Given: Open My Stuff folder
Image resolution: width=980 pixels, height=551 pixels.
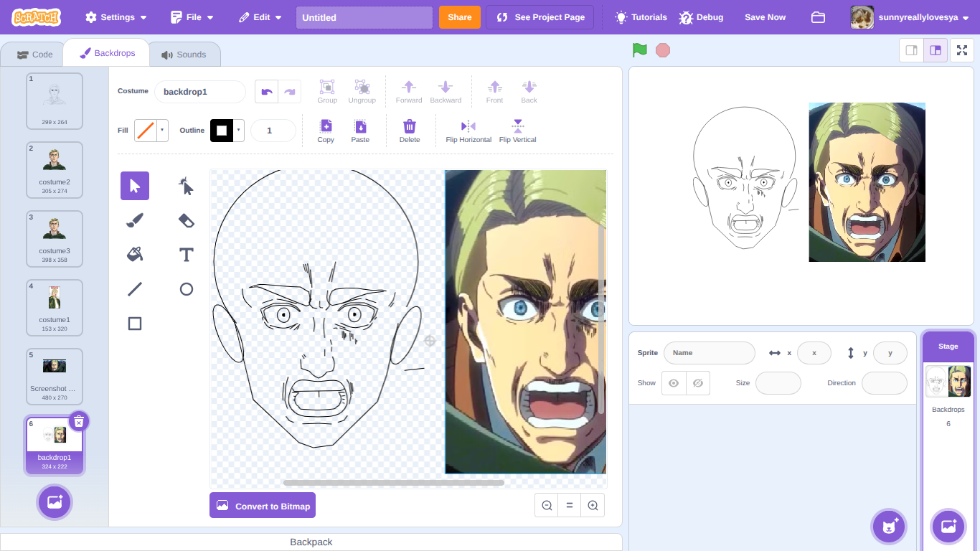Looking at the screenshot, I should [x=818, y=17].
